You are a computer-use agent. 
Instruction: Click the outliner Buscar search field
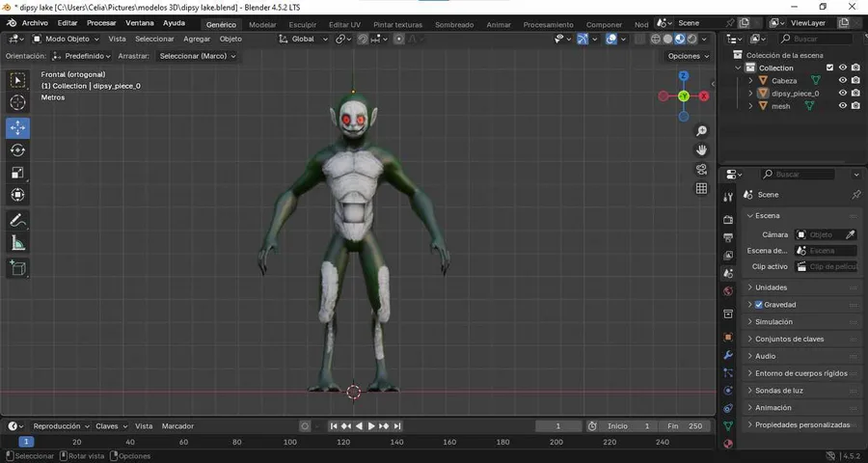pyautogui.click(x=815, y=39)
